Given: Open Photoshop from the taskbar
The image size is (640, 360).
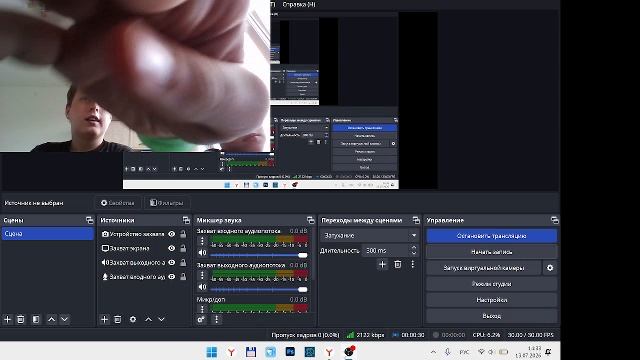Looking at the screenshot, I should [290, 351].
